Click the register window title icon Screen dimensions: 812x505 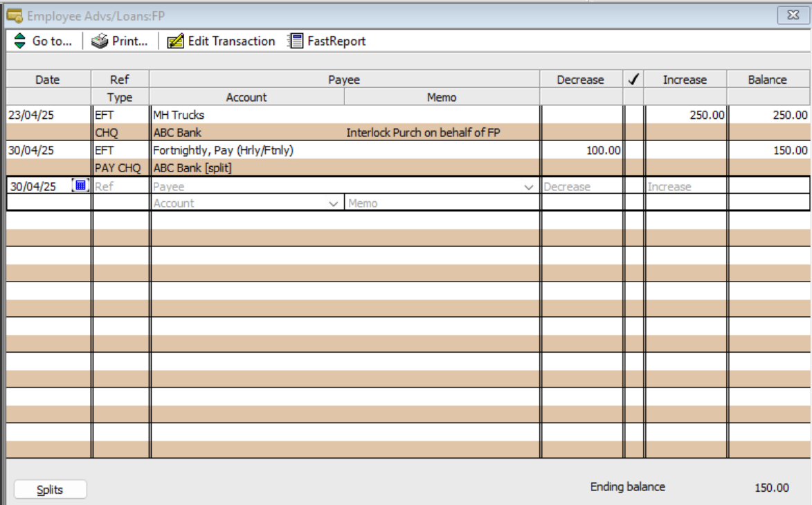[15, 16]
